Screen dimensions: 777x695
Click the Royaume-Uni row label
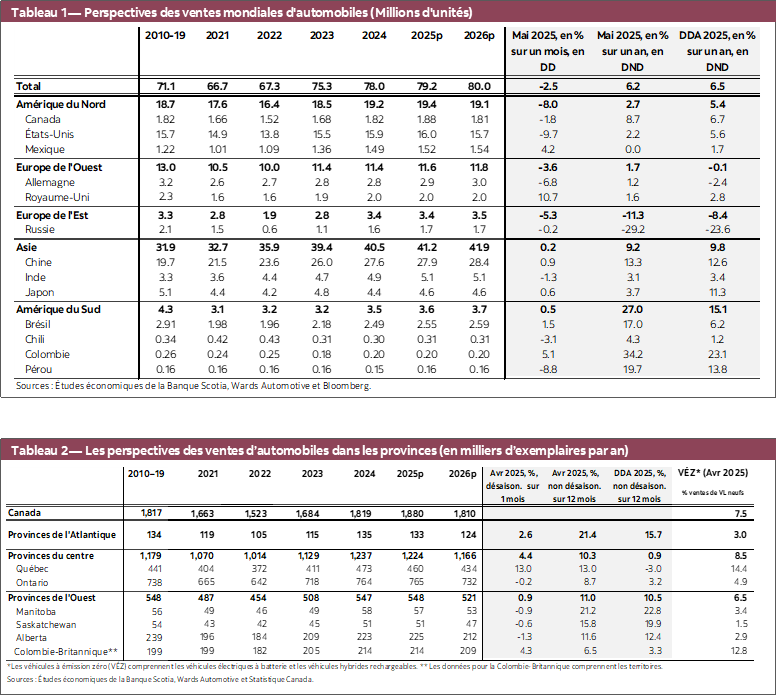tap(56, 198)
